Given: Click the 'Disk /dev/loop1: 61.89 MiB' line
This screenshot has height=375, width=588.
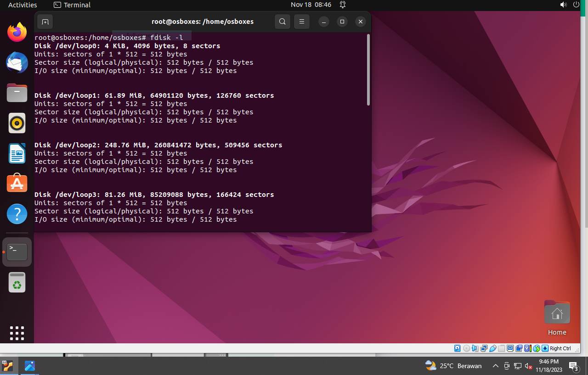Looking at the screenshot, I should click(x=154, y=95).
